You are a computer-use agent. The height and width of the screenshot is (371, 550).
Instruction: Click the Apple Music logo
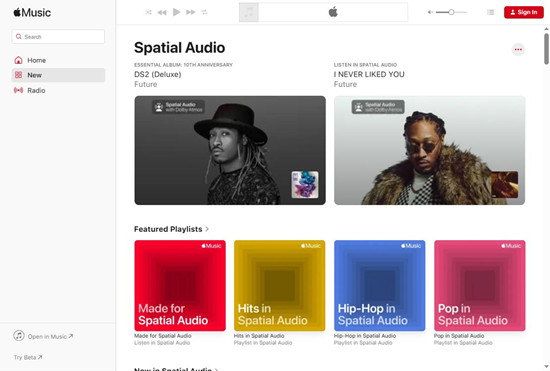click(32, 13)
